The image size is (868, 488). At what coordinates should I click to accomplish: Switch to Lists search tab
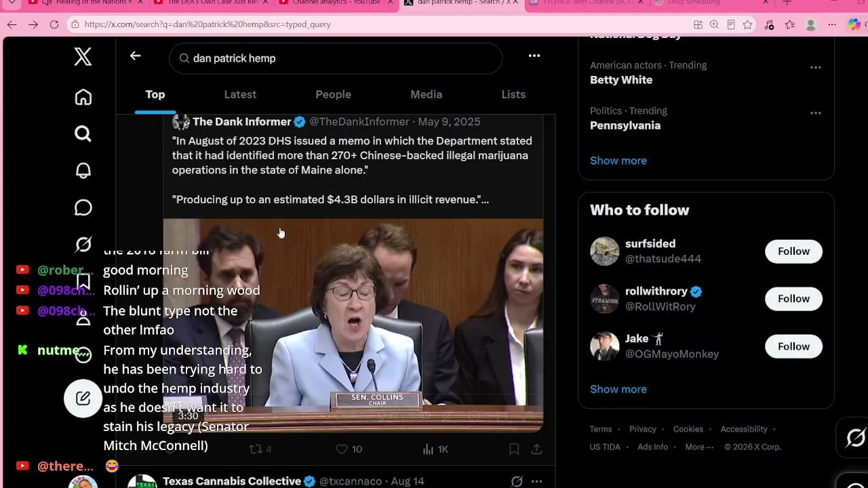click(x=513, y=94)
